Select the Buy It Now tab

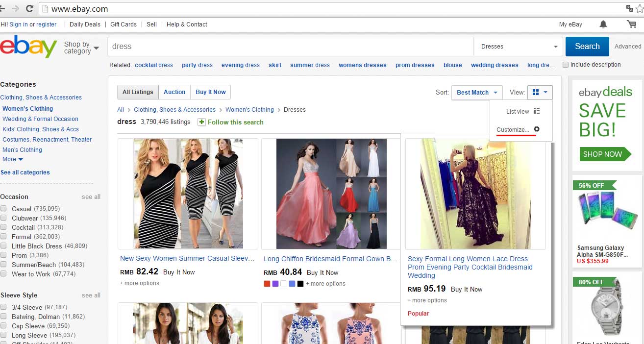[211, 92]
